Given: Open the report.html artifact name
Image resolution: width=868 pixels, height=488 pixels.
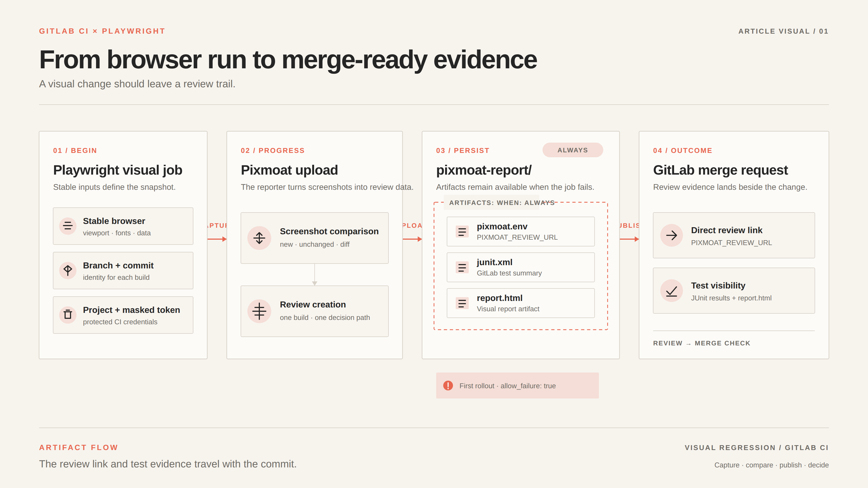Looking at the screenshot, I should coord(499,298).
